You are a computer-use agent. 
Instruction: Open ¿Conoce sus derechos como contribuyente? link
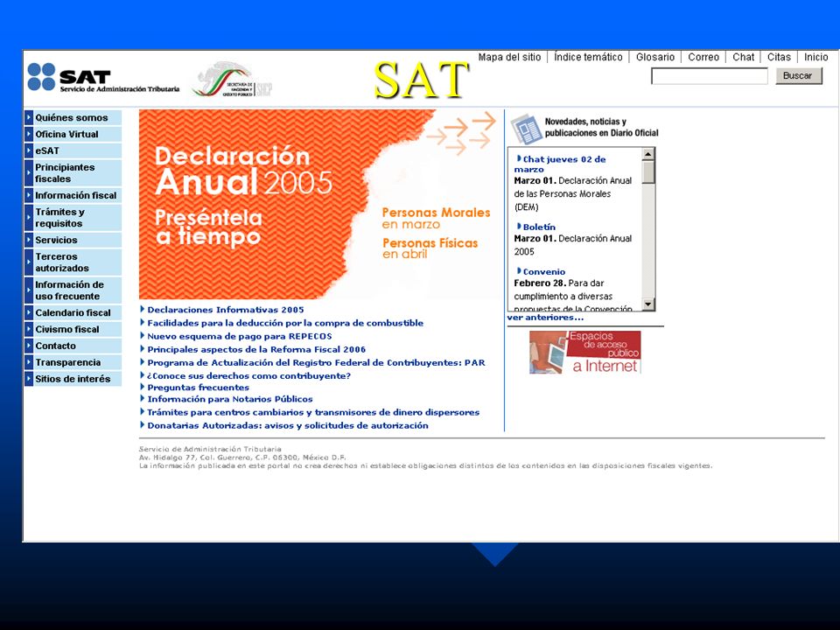click(x=248, y=376)
